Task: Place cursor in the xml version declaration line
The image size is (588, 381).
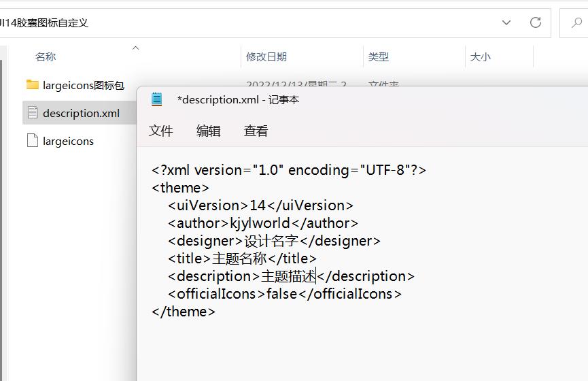Action: 289,170
